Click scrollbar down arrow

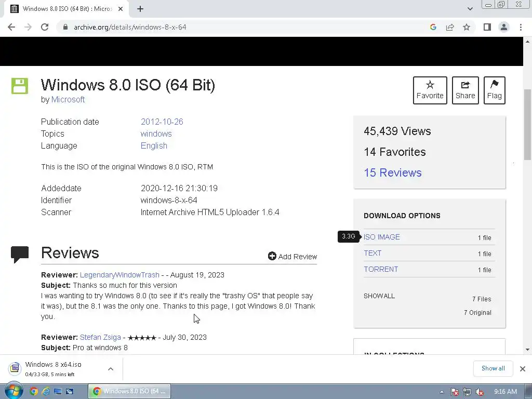tap(527, 350)
